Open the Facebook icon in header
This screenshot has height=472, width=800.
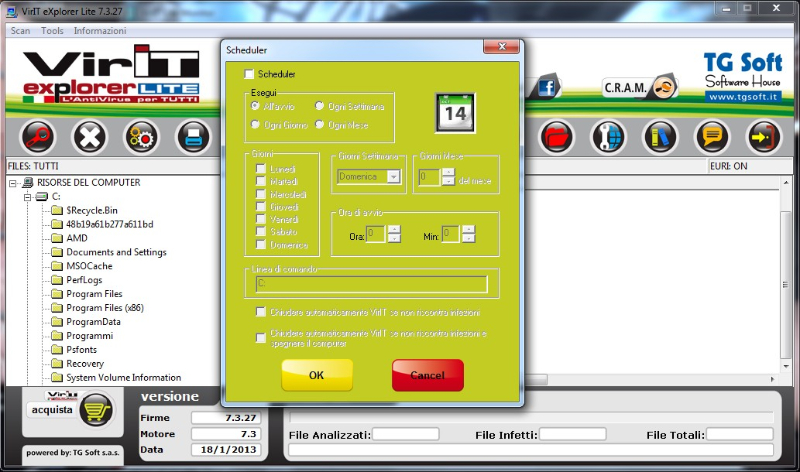(x=547, y=88)
